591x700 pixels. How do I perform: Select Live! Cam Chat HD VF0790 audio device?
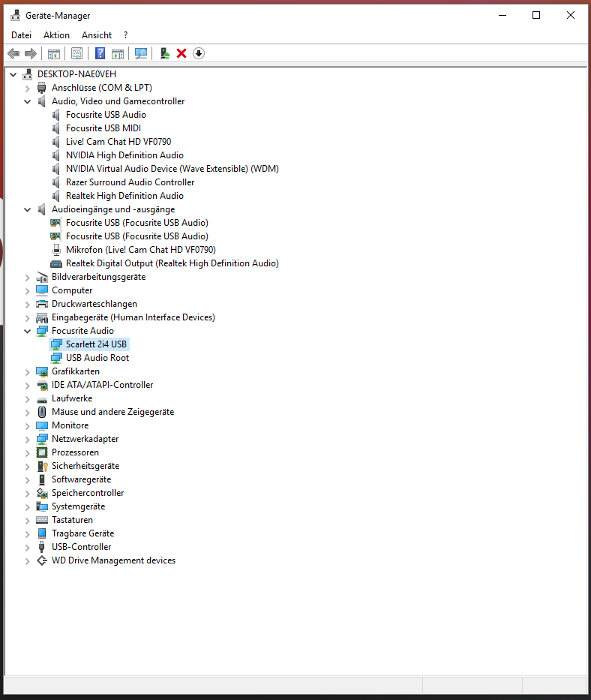(118, 142)
